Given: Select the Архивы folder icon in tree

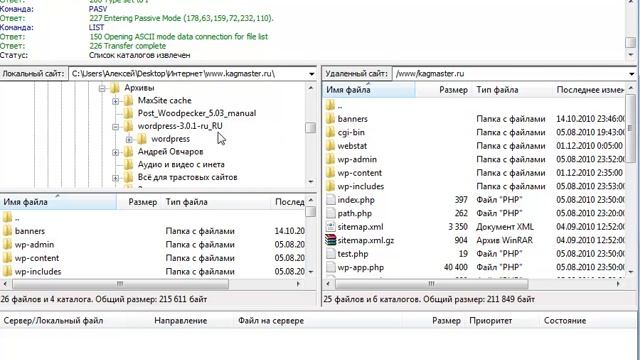Looking at the screenshot, I should click(x=115, y=88).
